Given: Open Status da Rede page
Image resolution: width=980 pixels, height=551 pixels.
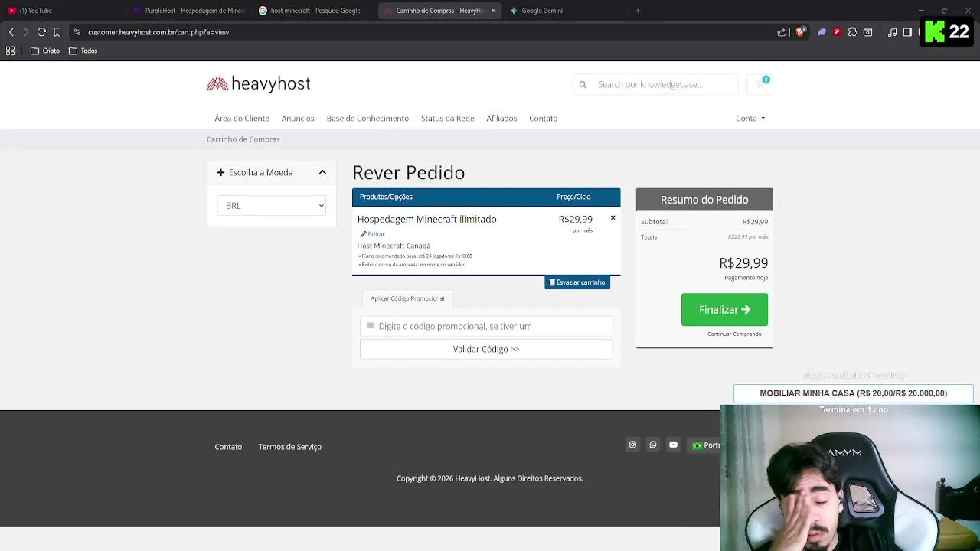Looking at the screenshot, I should (x=447, y=118).
